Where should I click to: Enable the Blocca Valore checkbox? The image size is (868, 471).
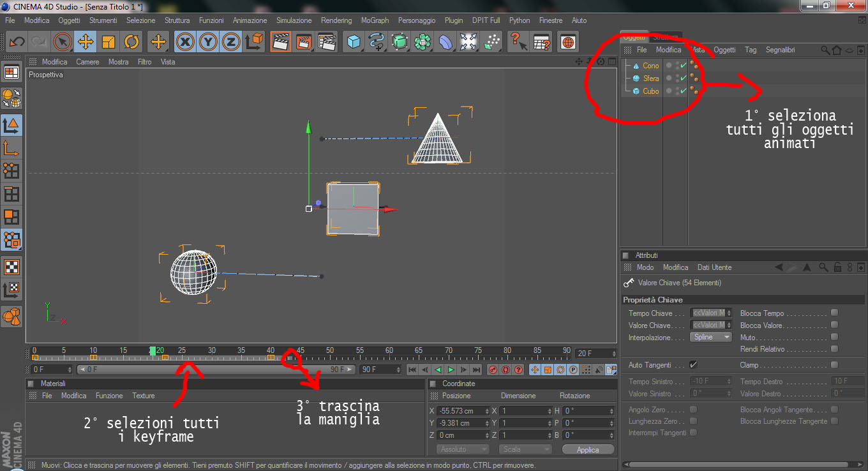coord(834,325)
